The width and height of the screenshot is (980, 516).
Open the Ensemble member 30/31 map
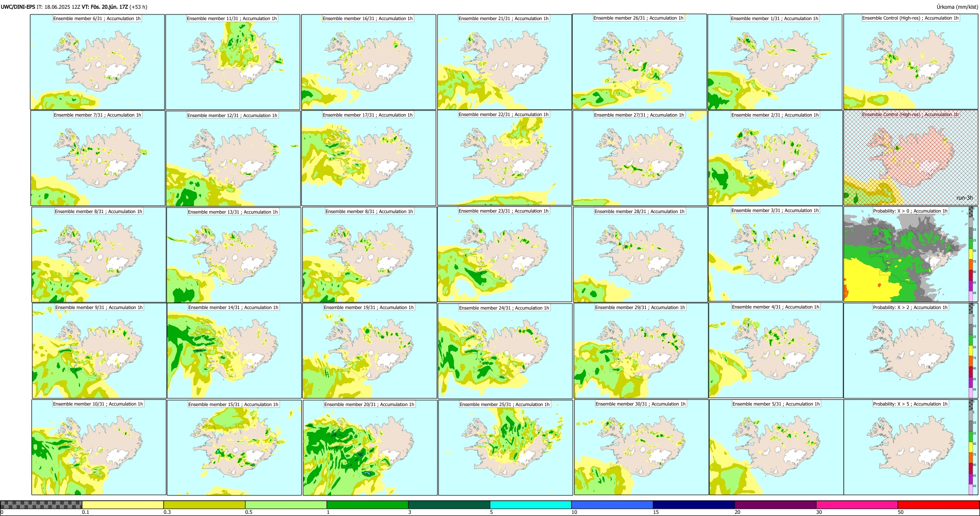tap(641, 447)
